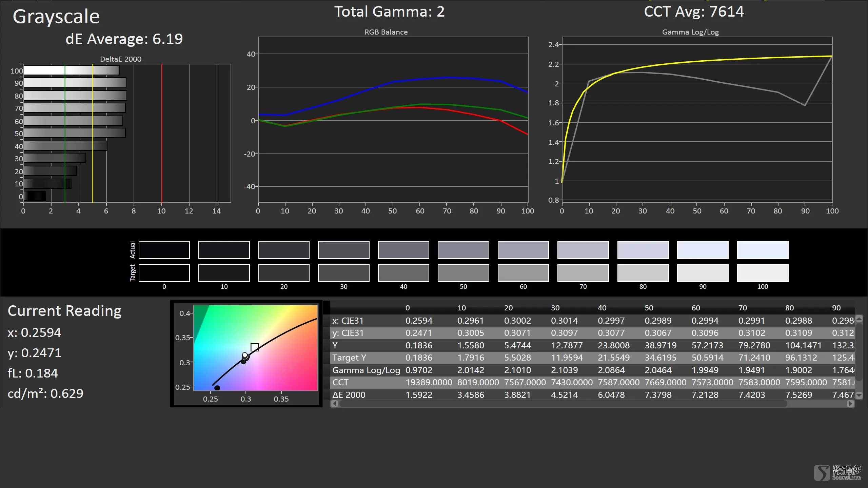Image resolution: width=868 pixels, height=488 pixels.
Task: Select the Actual swatch for level 60
Action: [523, 250]
